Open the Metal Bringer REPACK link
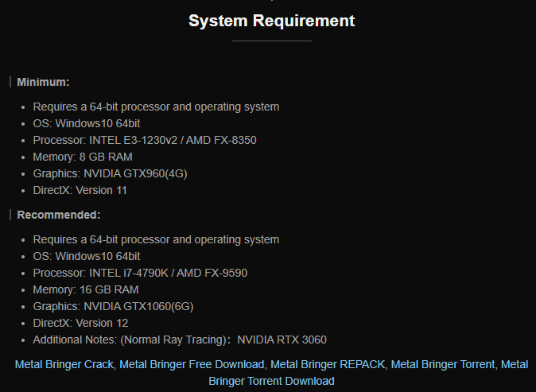The image size is (536, 392). click(x=328, y=364)
